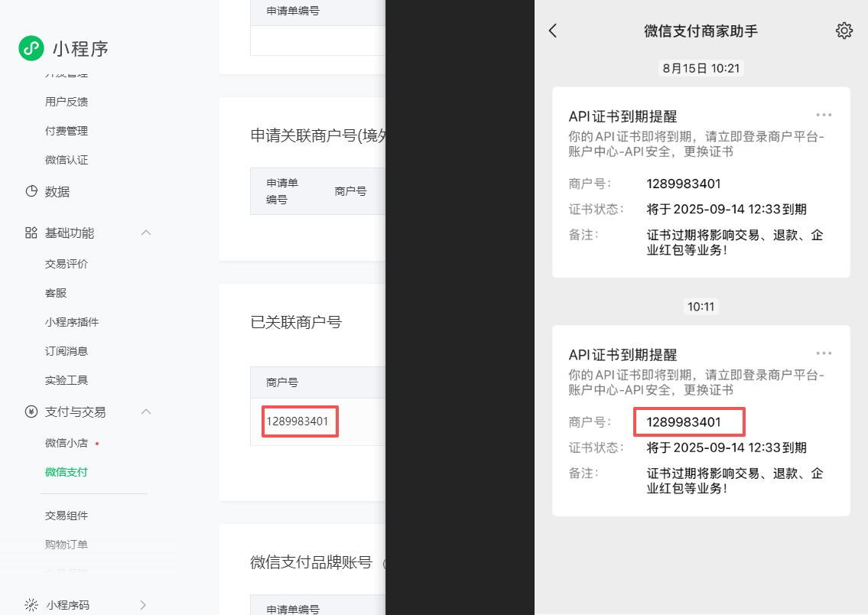Open 实验工具 in the sidebar

[x=67, y=379]
